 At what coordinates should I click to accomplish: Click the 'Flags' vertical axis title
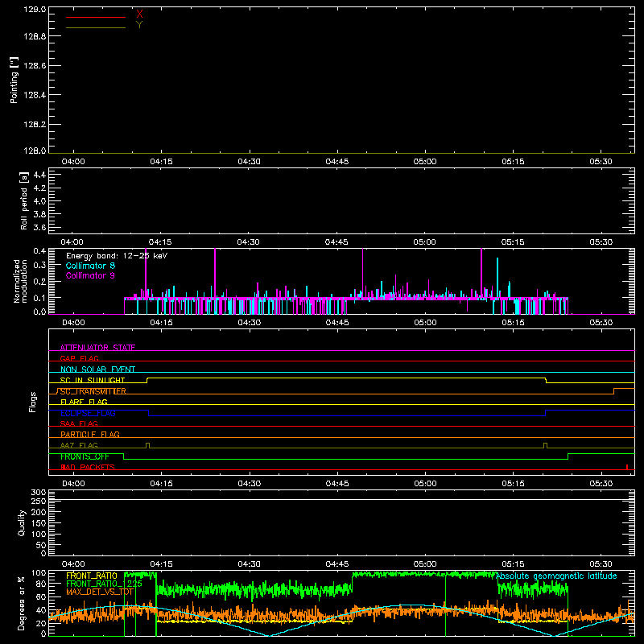pos(32,402)
